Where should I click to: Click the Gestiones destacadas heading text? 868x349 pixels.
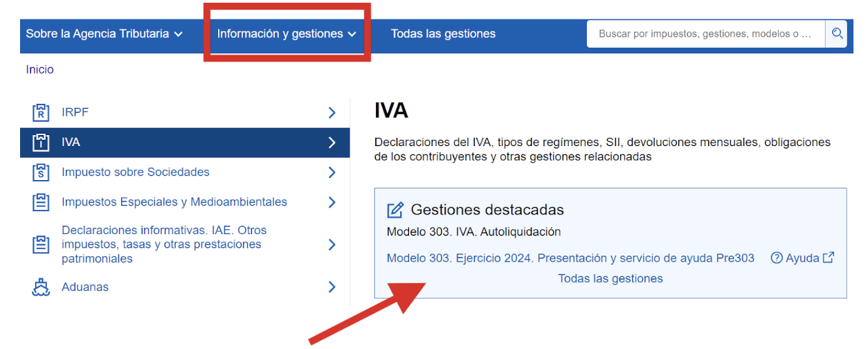point(487,210)
